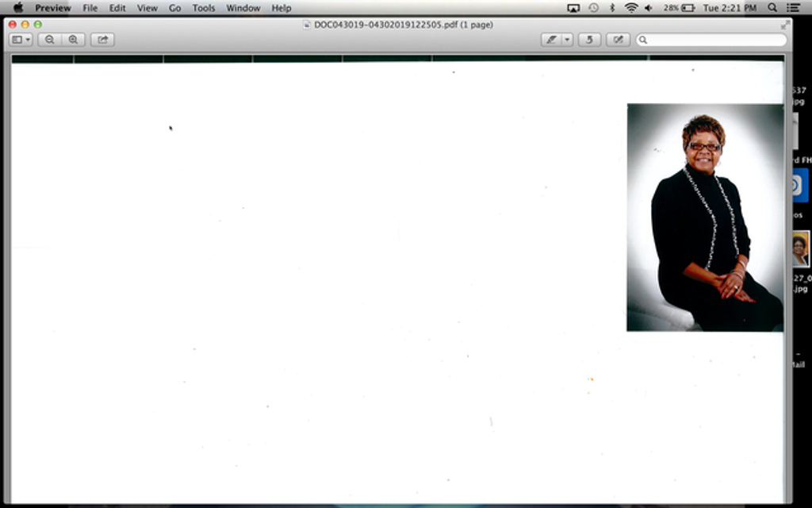Open the File menu
Viewport: 812px width, 508px height.
coord(90,8)
